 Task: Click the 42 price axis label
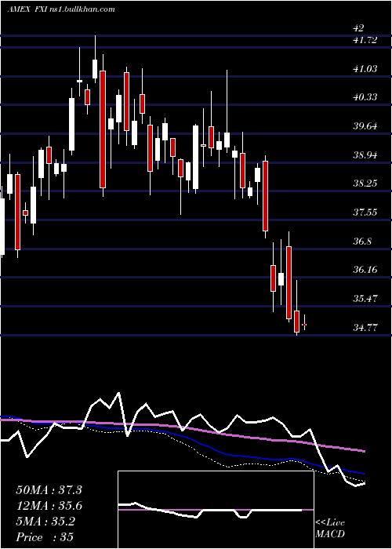(x=359, y=28)
